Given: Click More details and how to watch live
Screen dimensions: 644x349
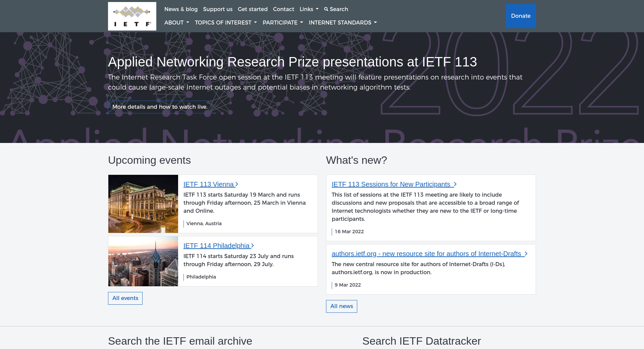Looking at the screenshot, I should (160, 107).
